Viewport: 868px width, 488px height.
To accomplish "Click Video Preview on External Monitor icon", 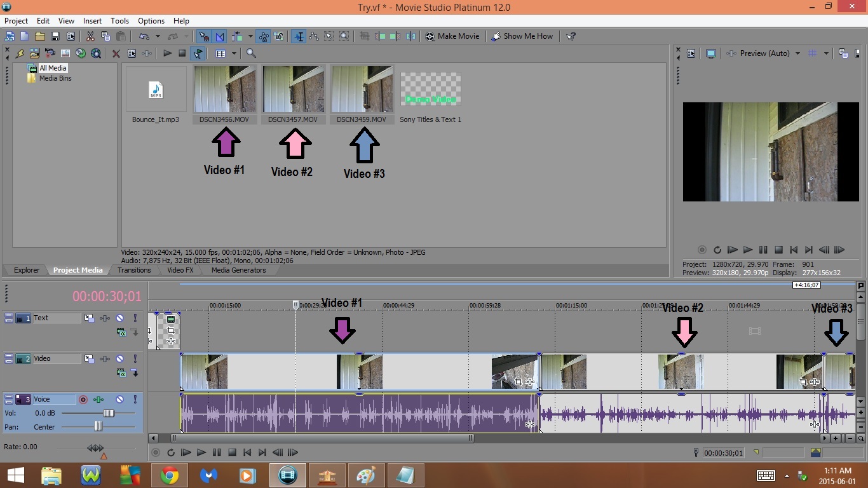I will tap(711, 53).
